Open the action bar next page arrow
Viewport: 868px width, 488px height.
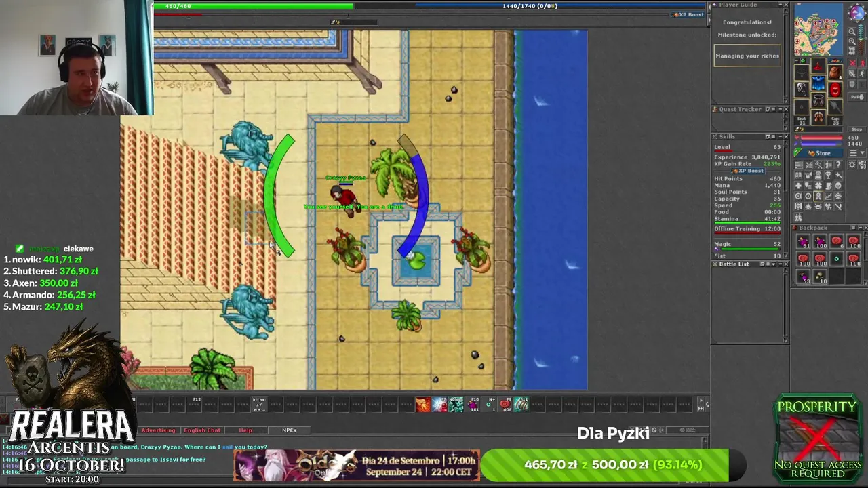(x=701, y=400)
